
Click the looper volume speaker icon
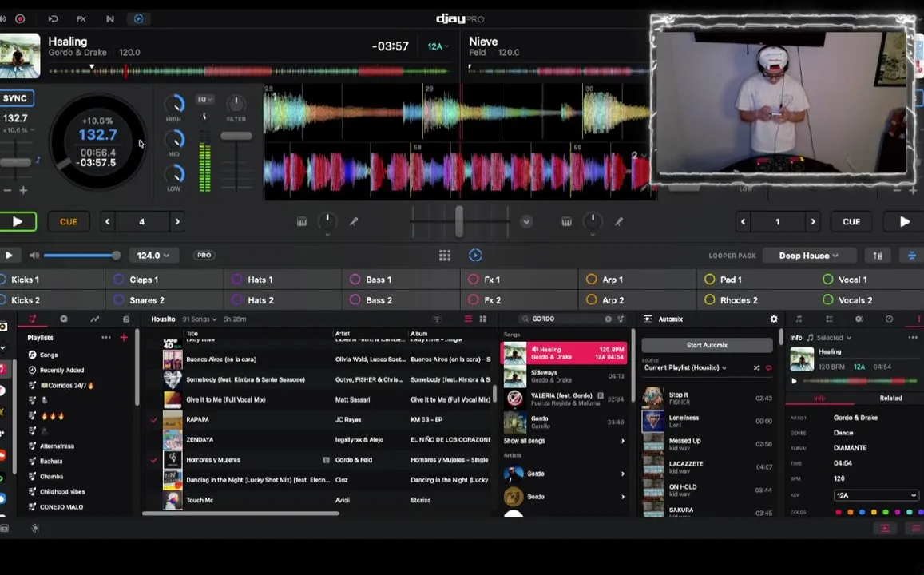click(x=34, y=255)
